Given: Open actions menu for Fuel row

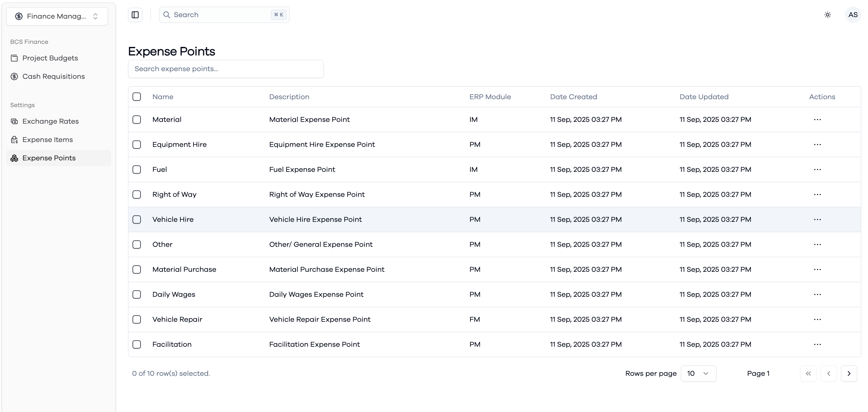Looking at the screenshot, I should (817, 170).
